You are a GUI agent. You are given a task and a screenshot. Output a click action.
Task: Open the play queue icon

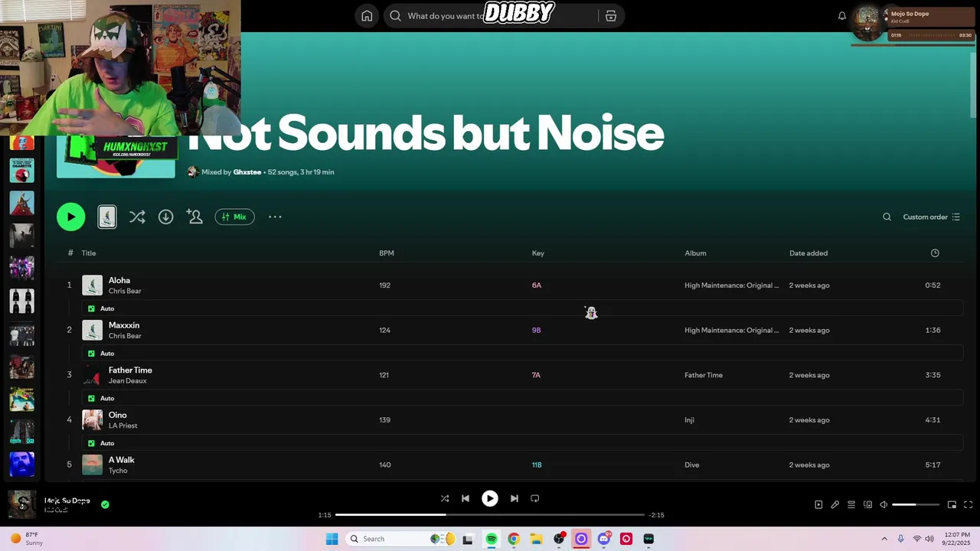point(851,504)
